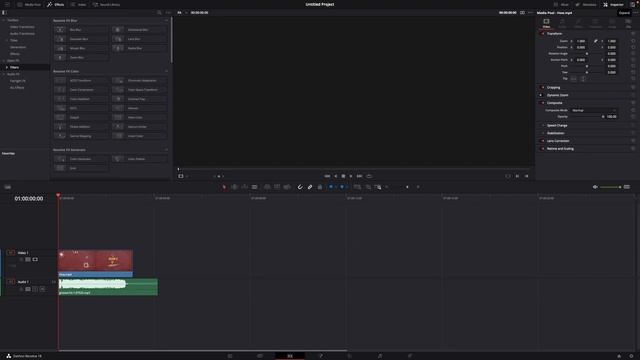
Task: Toggle Linked Selection chain icon
Action: pos(310,187)
